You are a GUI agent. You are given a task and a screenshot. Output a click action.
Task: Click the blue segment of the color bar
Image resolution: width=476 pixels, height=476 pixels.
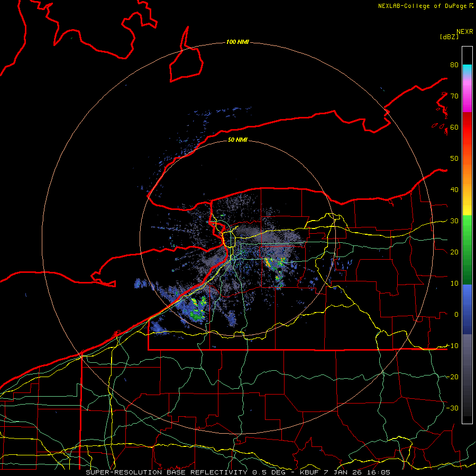[x=467, y=309]
